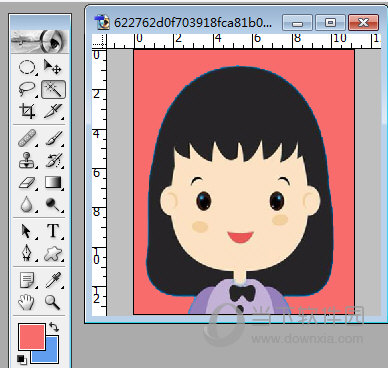Minimize the document window
Viewport: 388px width, 368px height.
[297, 23]
